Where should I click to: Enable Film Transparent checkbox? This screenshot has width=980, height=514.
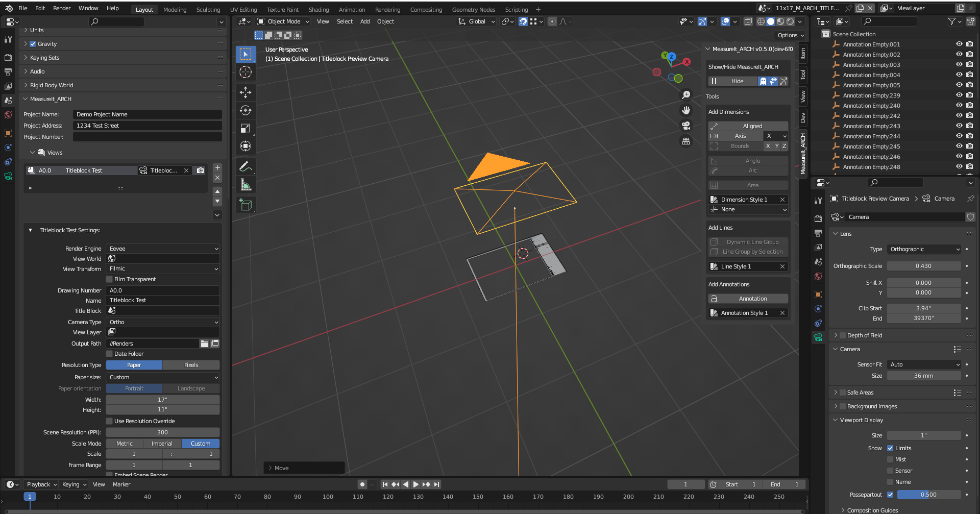(x=109, y=279)
